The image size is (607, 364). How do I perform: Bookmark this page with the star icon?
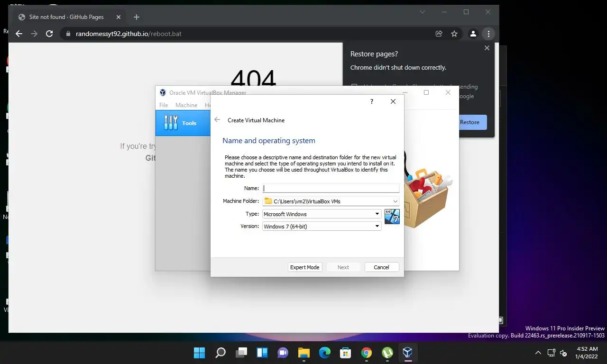coord(454,34)
